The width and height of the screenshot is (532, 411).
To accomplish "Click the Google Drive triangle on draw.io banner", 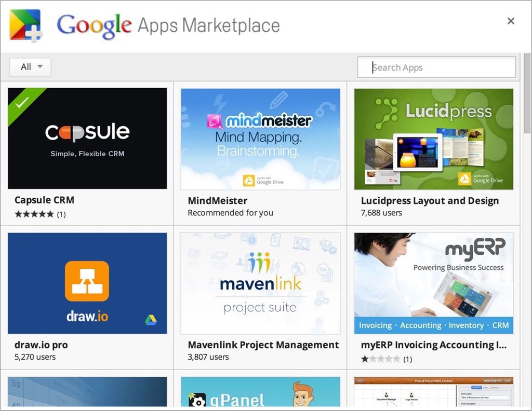I will click(151, 320).
